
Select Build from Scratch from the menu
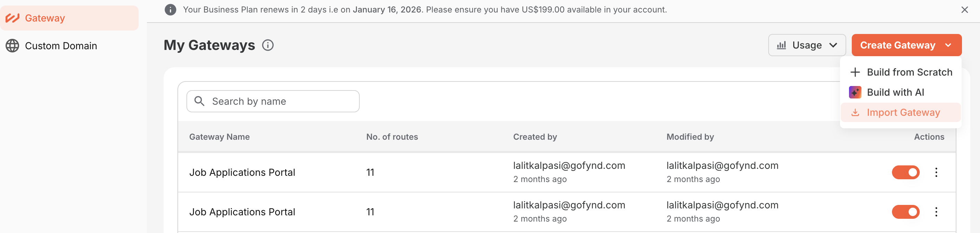tap(910, 72)
